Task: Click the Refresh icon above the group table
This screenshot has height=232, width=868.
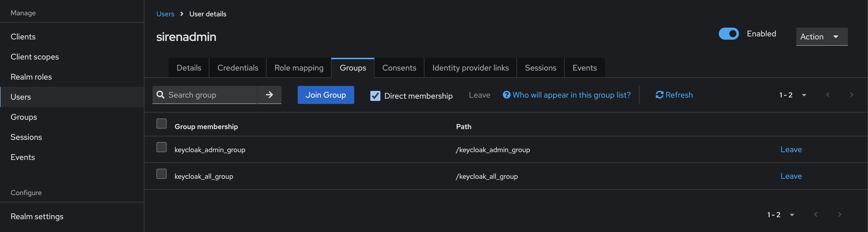Action: point(659,95)
